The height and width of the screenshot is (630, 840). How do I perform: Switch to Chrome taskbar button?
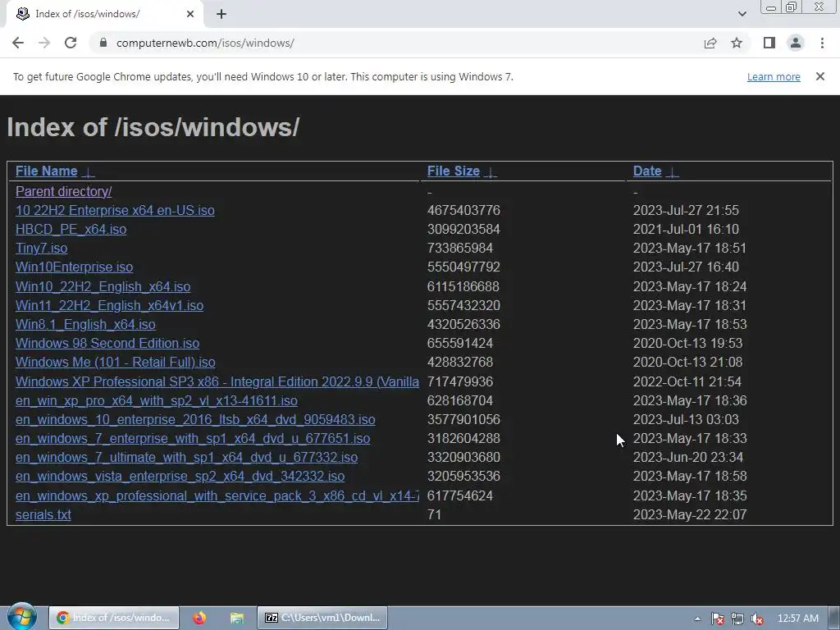tap(113, 618)
